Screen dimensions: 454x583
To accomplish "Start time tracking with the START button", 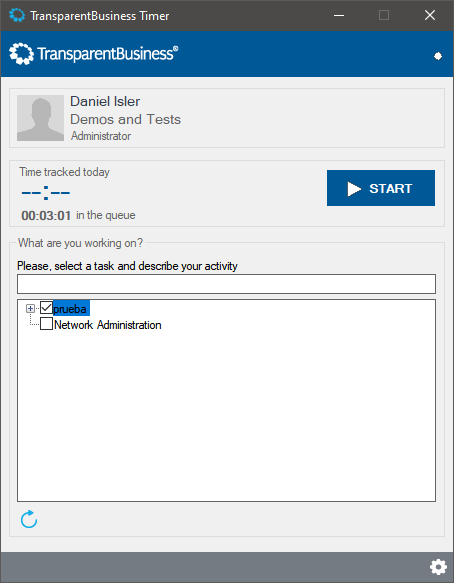I will coord(381,188).
